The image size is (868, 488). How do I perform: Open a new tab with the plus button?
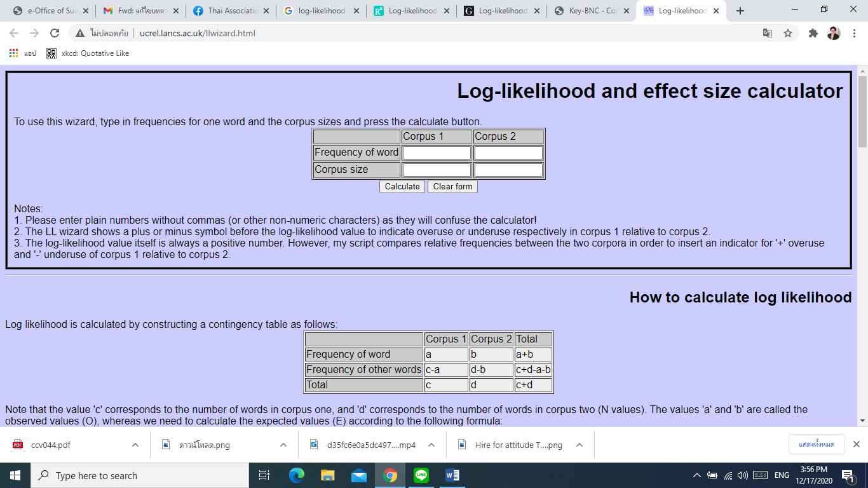(740, 11)
